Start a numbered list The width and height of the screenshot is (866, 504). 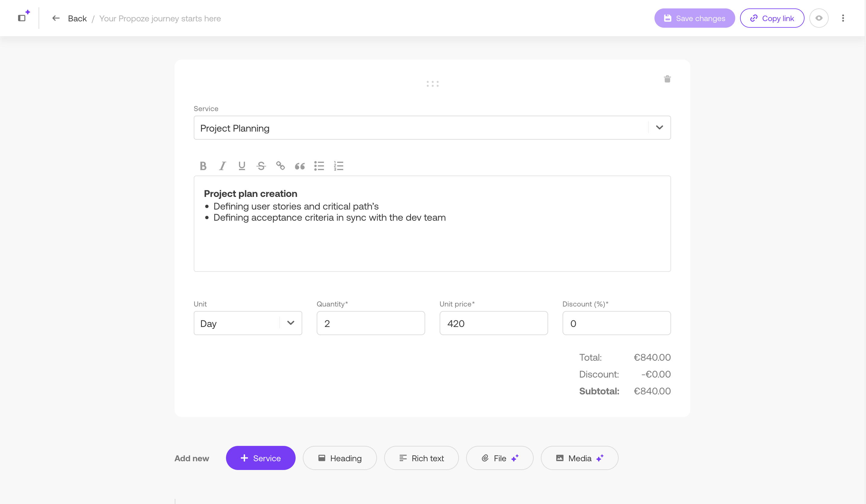tap(338, 166)
